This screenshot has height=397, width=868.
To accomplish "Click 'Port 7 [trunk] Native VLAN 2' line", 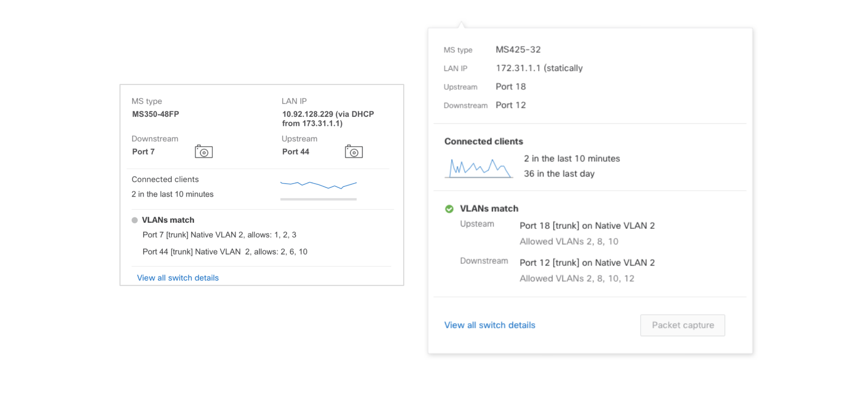I will (219, 235).
